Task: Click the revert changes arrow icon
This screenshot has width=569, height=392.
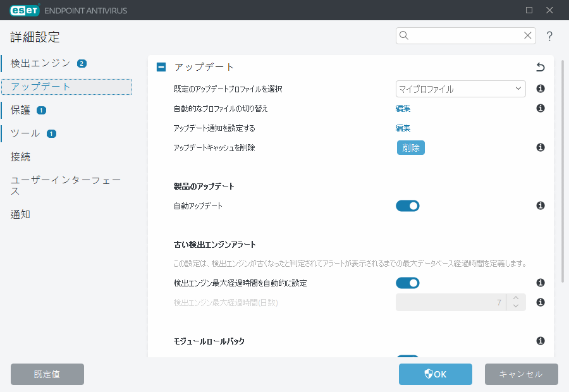Action: (x=541, y=66)
